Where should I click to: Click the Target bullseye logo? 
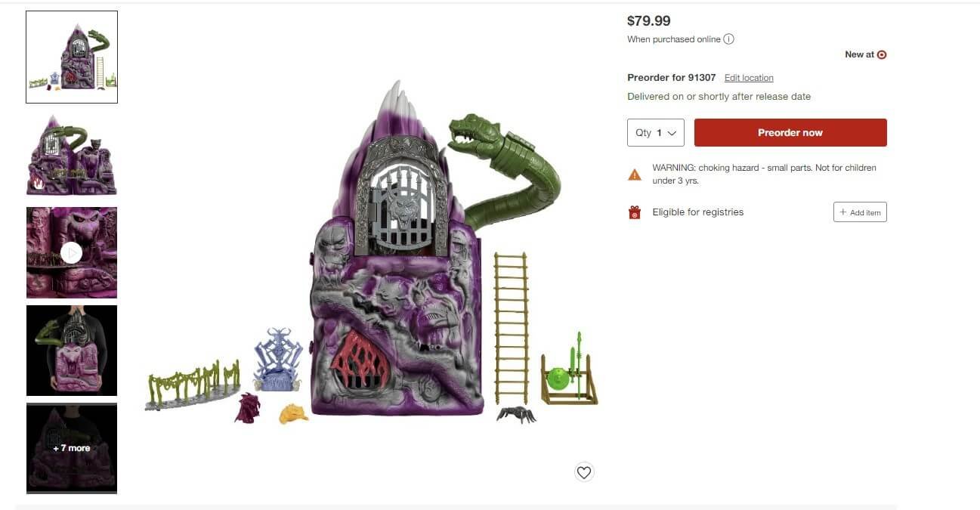point(882,54)
